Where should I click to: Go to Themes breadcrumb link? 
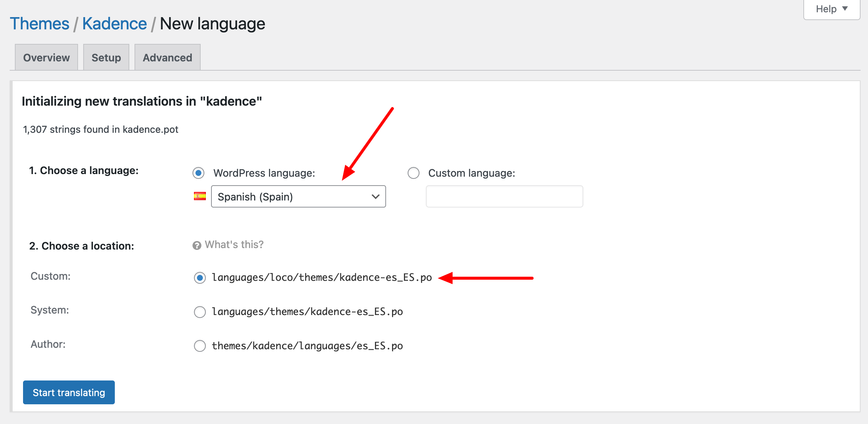pos(39,24)
